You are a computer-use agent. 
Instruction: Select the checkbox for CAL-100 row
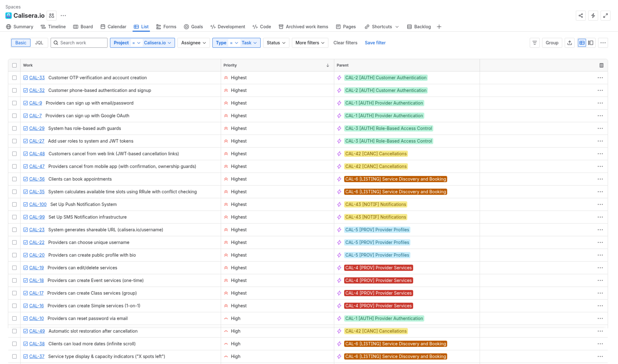[15, 204]
